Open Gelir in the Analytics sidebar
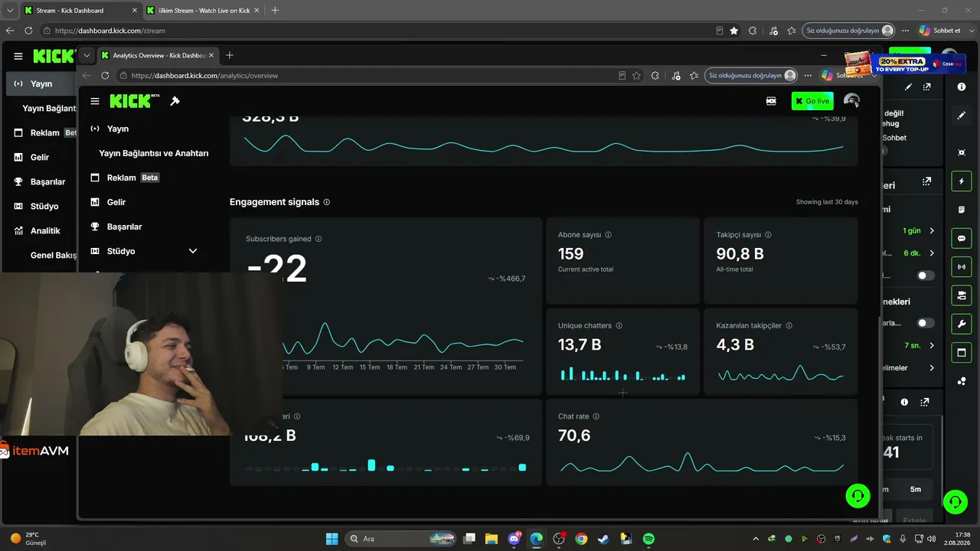This screenshot has height=551, width=980. click(x=116, y=202)
